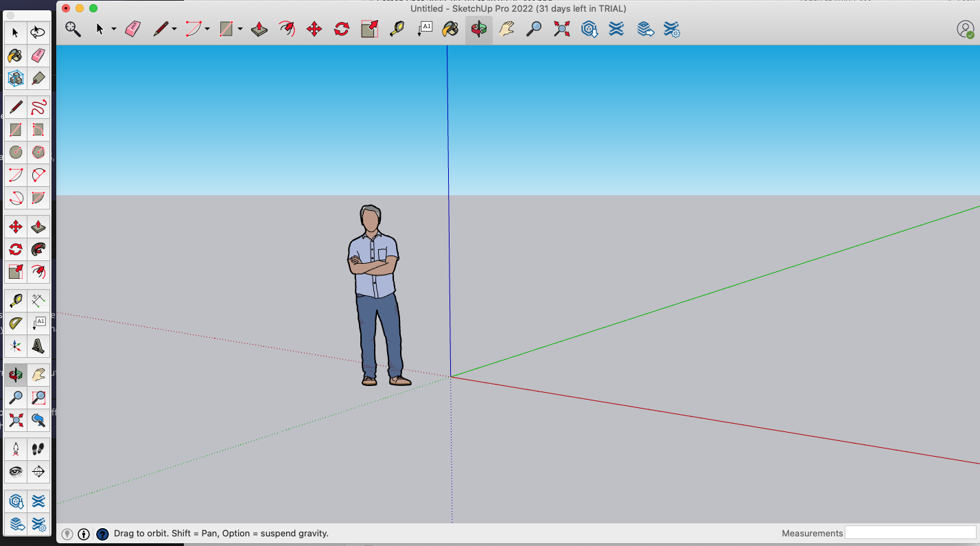Select the Freehand squiggle tool

pyautogui.click(x=38, y=107)
